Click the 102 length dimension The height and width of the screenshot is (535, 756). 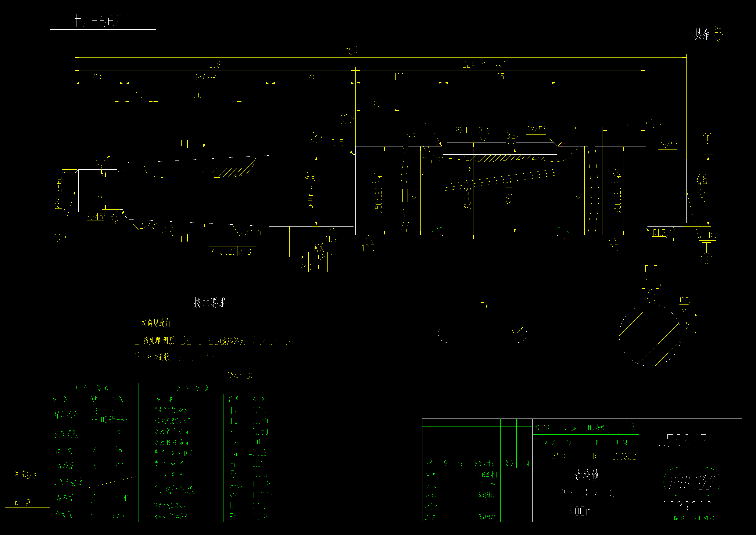(399, 77)
